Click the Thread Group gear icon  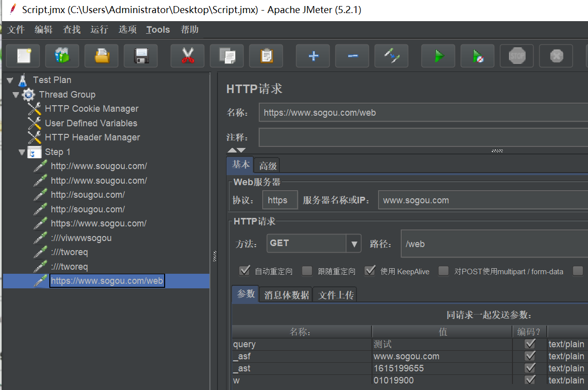29,95
